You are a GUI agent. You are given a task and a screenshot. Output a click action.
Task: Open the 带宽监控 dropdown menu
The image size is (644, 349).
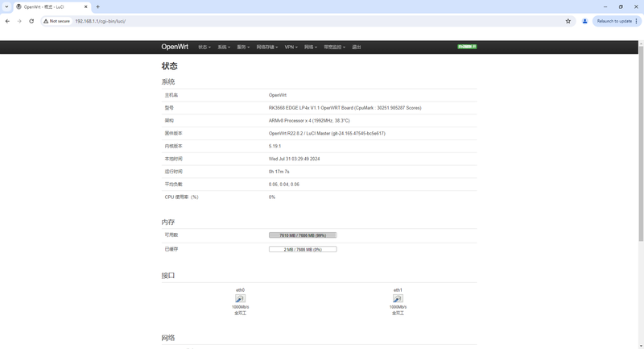click(x=334, y=48)
